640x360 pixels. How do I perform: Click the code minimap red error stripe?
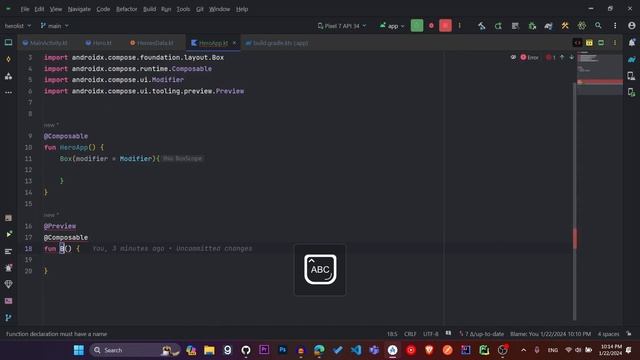coord(600,82)
